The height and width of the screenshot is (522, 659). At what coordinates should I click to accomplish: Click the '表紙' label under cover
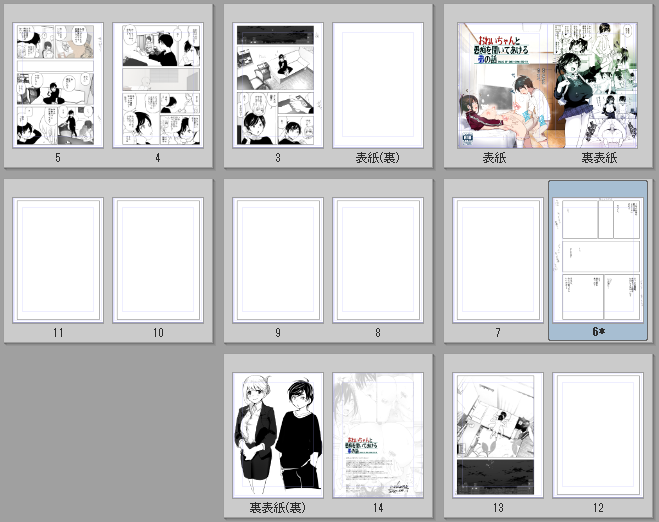494,158
